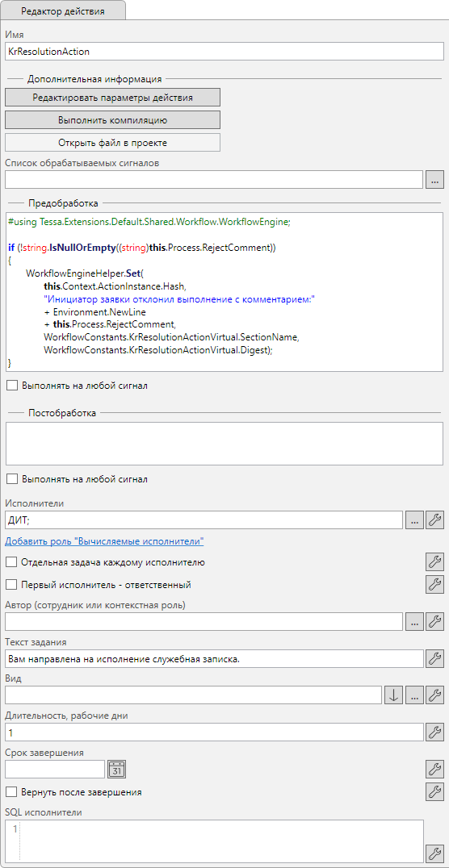Click wrench icon beside Текст задания field
The width and height of the screenshot is (449, 868).
pyautogui.click(x=434, y=659)
